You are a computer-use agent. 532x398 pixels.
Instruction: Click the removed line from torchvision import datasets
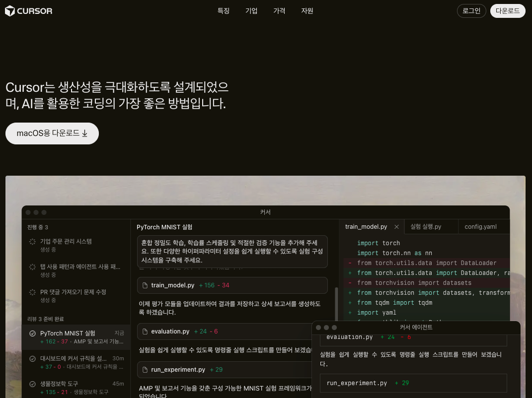coord(414,283)
